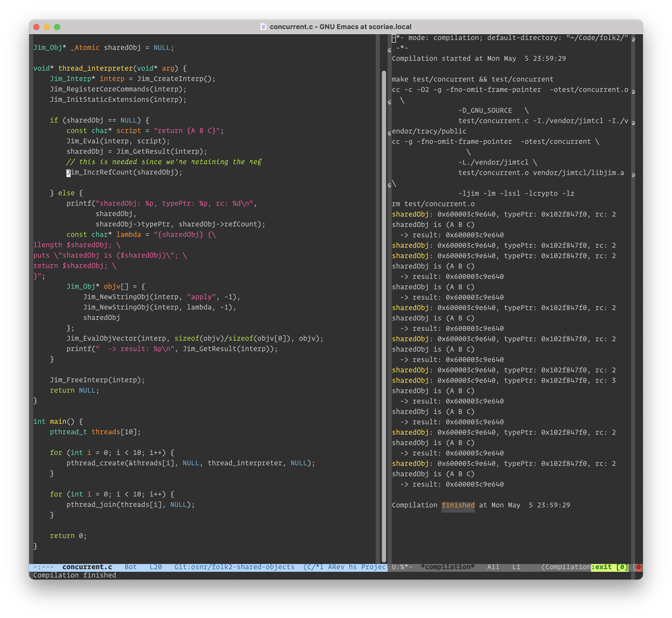Viewport: 672px width, 618px height.
Task: Click right-fringe wrap arrow on 'mode: compilation' line
Action: click(x=633, y=39)
